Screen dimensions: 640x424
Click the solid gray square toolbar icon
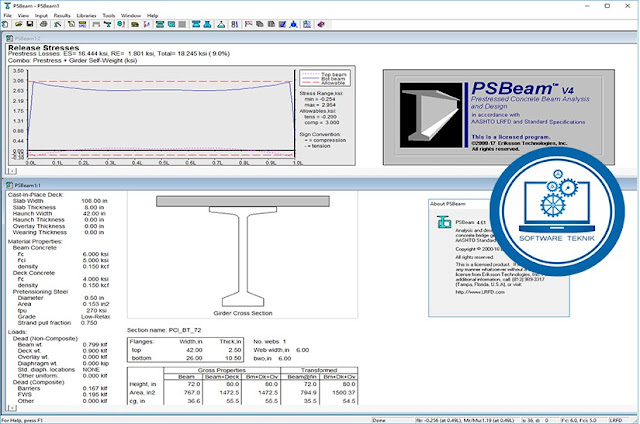tap(182, 24)
